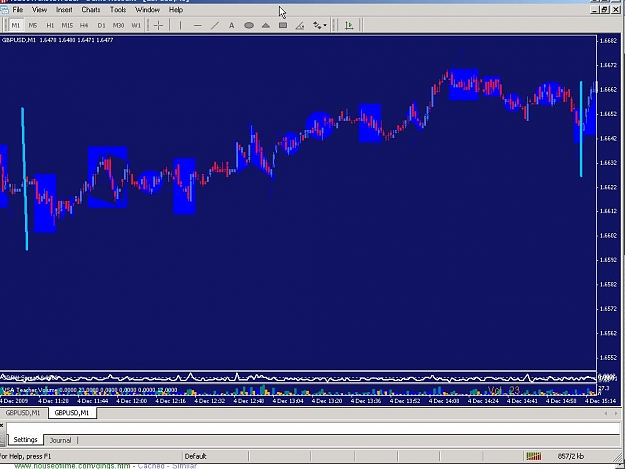
Task: Select the text label tool
Action: click(x=232, y=26)
